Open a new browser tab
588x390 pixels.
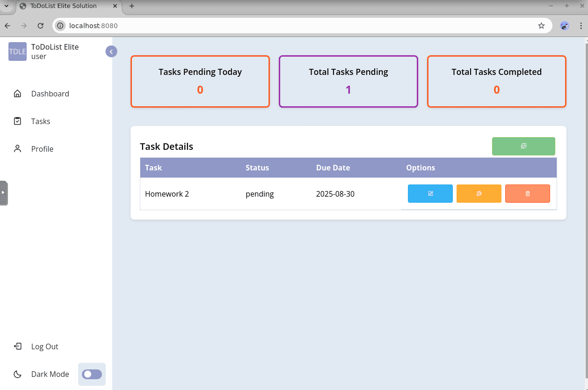click(x=132, y=6)
